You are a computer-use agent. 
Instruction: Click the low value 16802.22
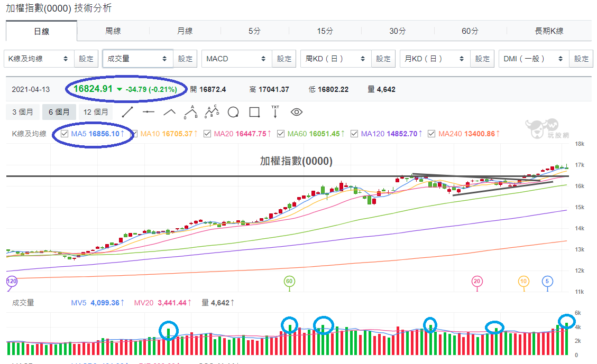coord(333,89)
